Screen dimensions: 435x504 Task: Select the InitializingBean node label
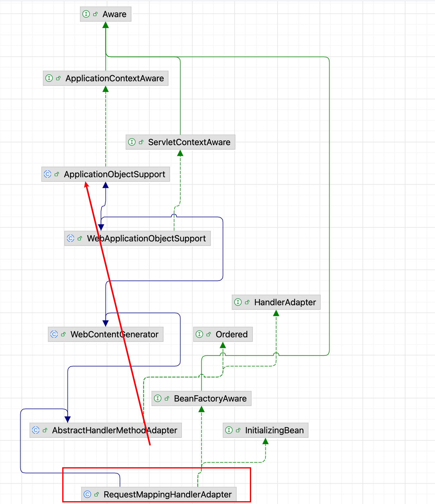[x=274, y=430]
